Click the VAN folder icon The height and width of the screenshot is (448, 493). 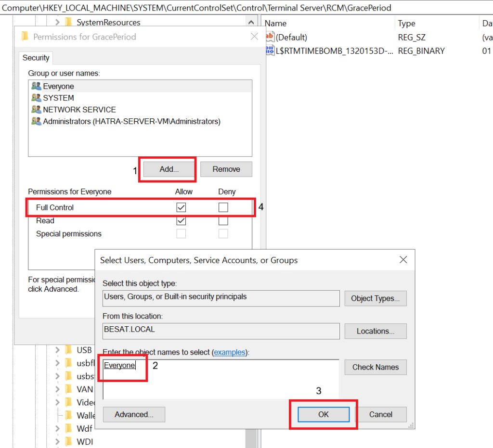(68, 389)
